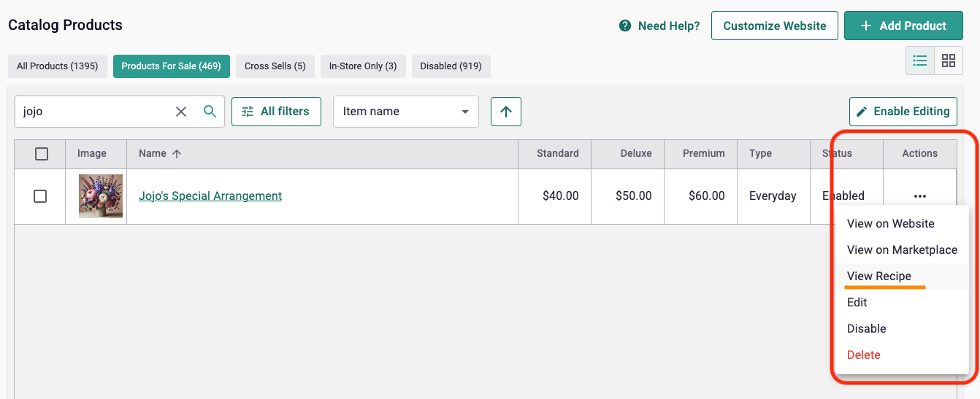This screenshot has width=980, height=399.
Task: Toggle ascending sort order arrow button
Action: pyautogui.click(x=506, y=112)
